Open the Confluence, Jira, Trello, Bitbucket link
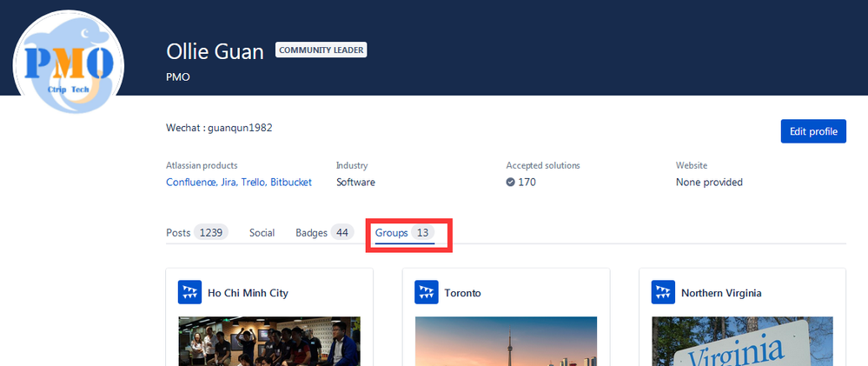 pos(239,183)
